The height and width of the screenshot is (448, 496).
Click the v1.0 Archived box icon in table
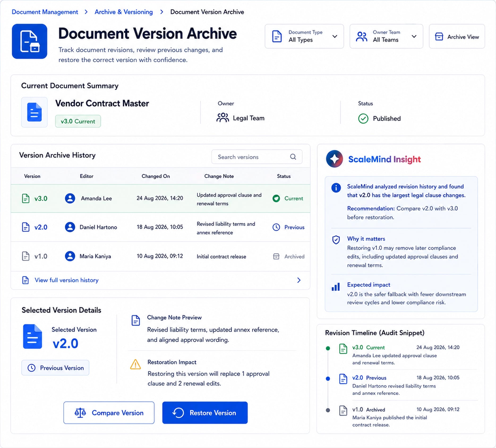pos(276,257)
